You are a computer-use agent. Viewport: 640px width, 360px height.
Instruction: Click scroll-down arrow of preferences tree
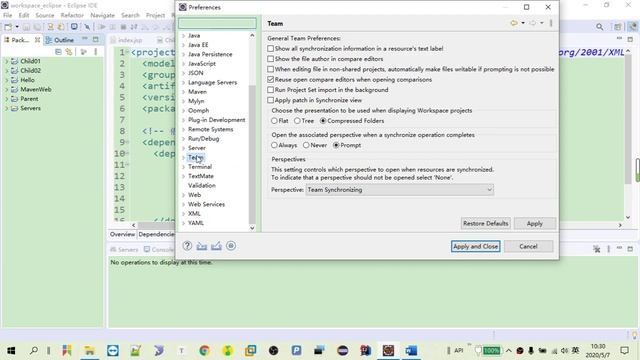[252, 228]
